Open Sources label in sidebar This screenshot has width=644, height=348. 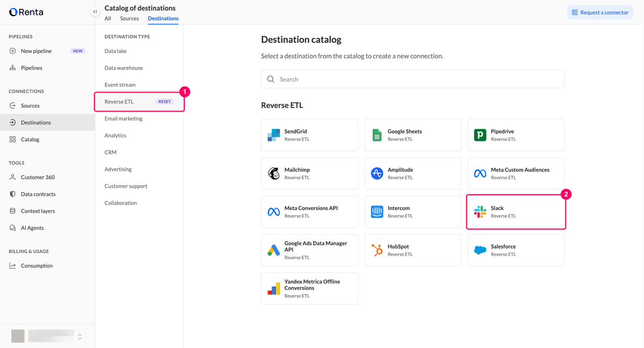(30, 106)
